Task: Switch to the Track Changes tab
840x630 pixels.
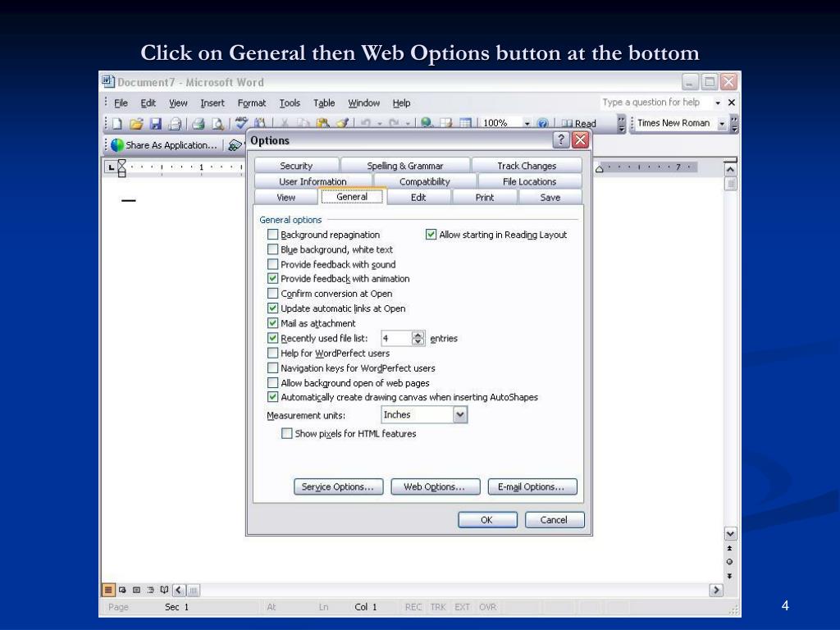Action: click(527, 166)
